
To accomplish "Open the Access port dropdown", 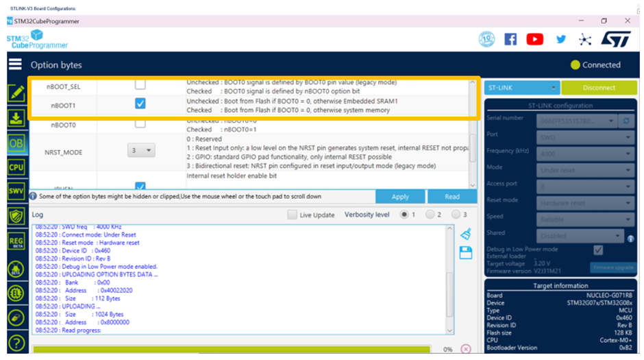I will click(585, 187).
